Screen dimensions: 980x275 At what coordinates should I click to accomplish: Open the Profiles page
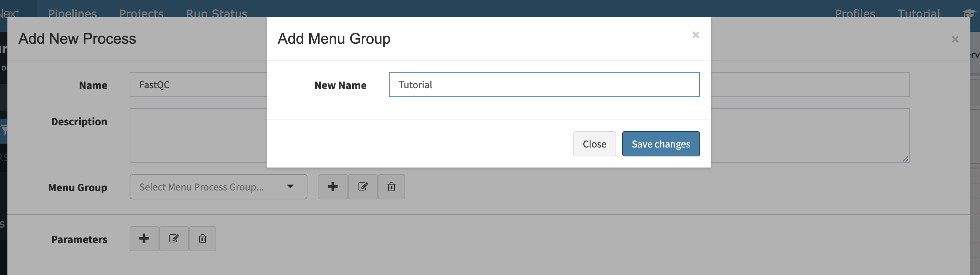(x=855, y=13)
